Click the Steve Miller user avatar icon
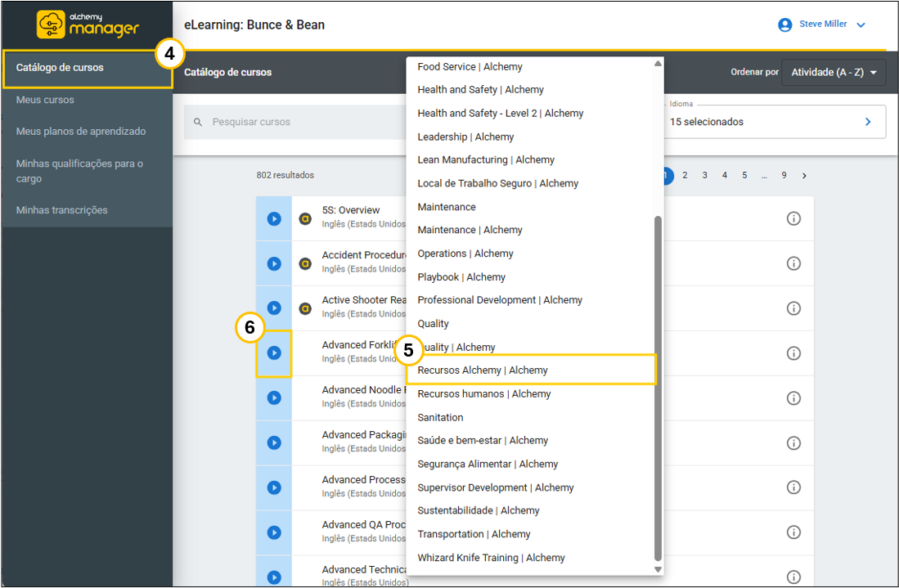 (785, 25)
